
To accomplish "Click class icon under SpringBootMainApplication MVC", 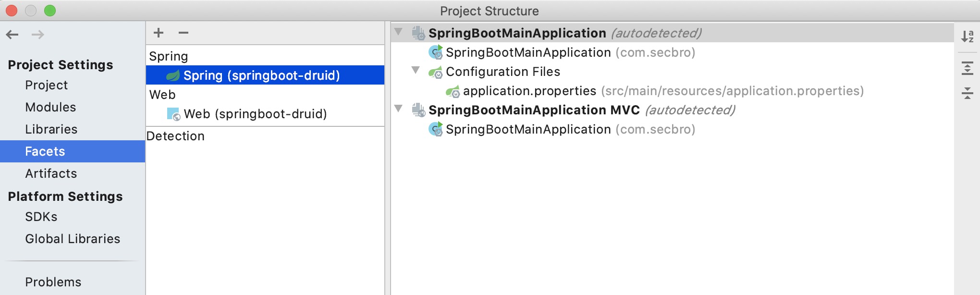I will click(436, 129).
